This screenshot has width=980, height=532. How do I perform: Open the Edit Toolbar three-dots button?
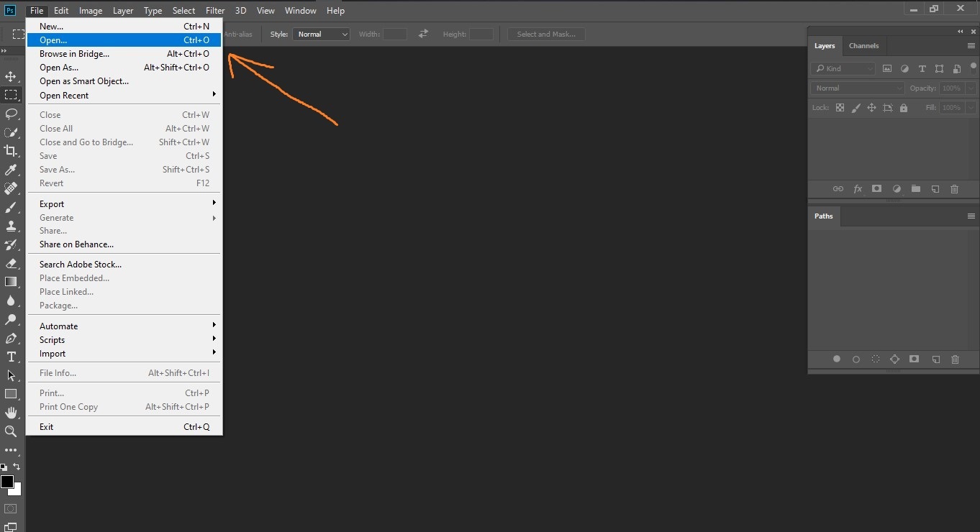coord(11,450)
